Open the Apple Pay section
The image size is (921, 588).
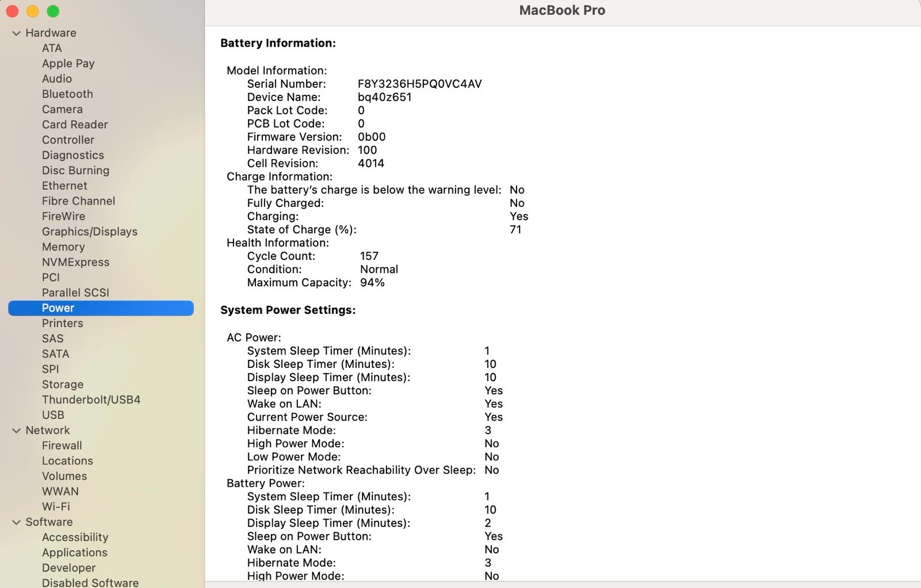click(68, 63)
